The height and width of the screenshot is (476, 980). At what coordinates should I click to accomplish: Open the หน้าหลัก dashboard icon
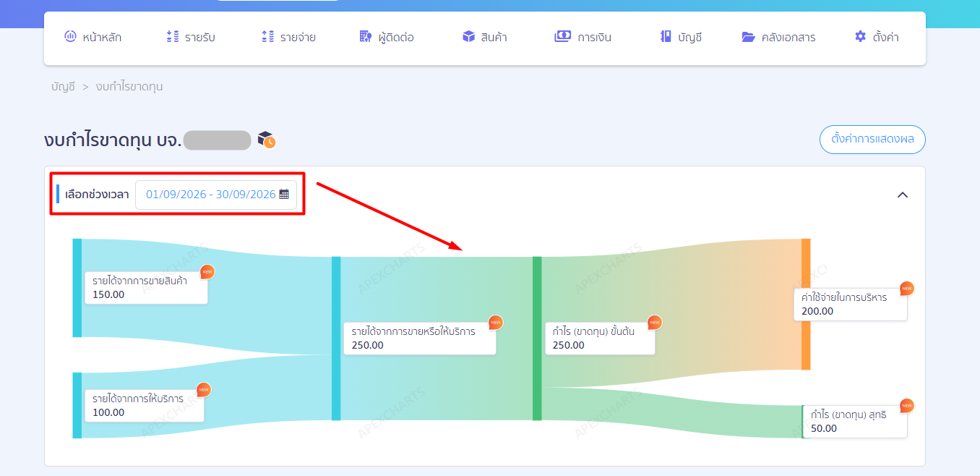click(x=70, y=37)
